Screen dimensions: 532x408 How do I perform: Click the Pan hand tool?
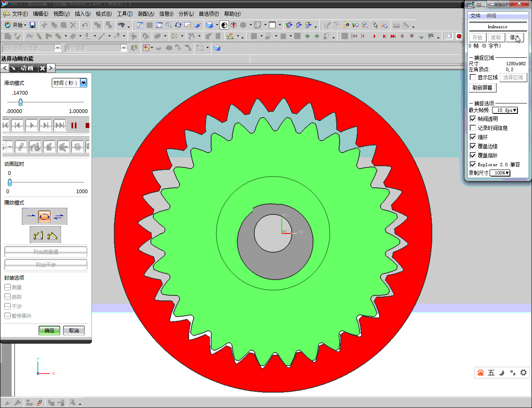(188, 25)
